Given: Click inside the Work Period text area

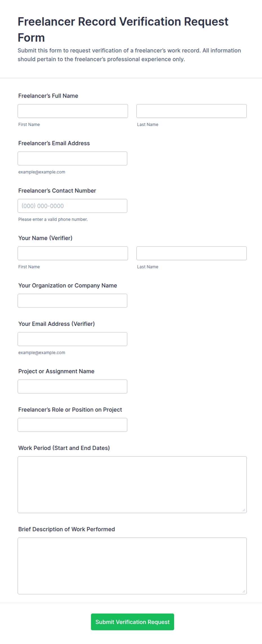Looking at the screenshot, I should pyautogui.click(x=132, y=485).
